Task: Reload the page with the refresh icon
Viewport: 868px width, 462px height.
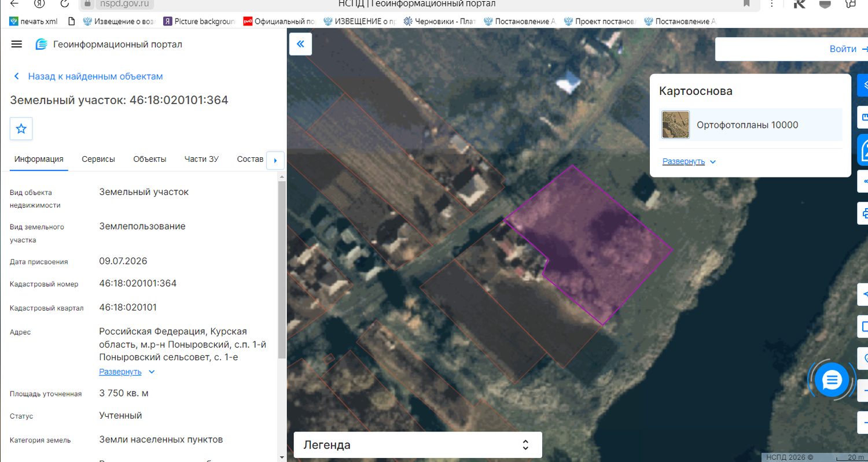Action: [64, 3]
